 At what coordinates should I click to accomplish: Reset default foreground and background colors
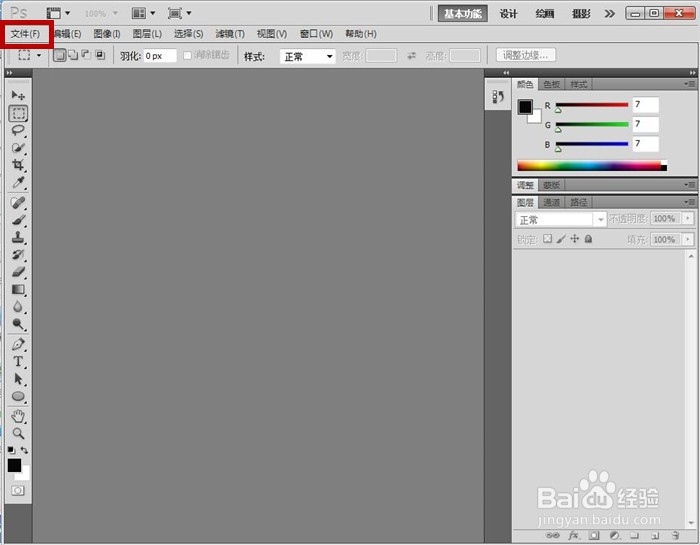pyautogui.click(x=11, y=450)
